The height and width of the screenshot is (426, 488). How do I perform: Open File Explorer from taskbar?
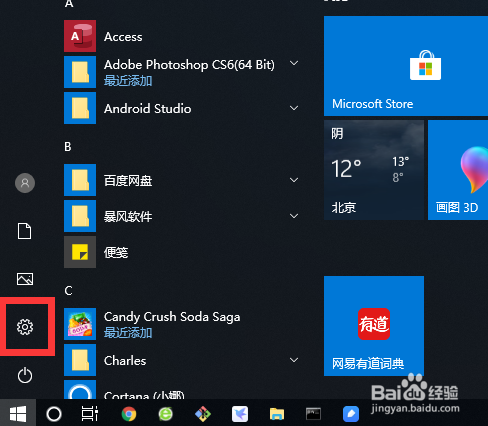[x=277, y=414]
